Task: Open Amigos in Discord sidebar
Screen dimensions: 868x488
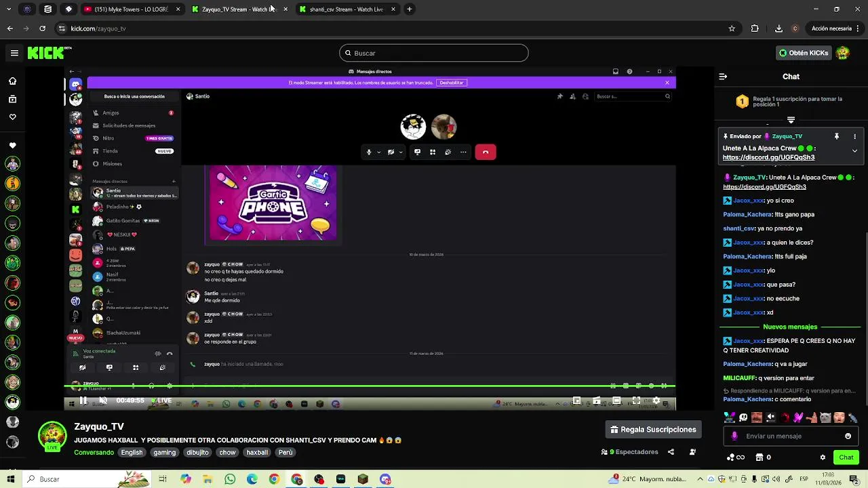Action: (133, 113)
